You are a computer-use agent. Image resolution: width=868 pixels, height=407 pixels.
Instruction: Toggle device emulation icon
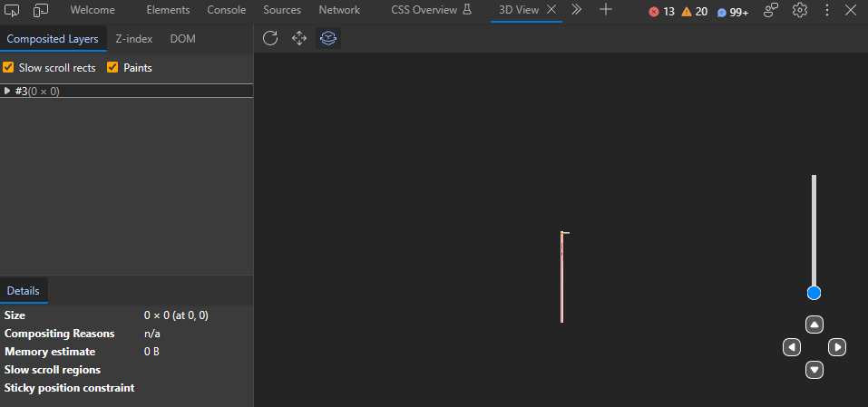click(x=41, y=10)
